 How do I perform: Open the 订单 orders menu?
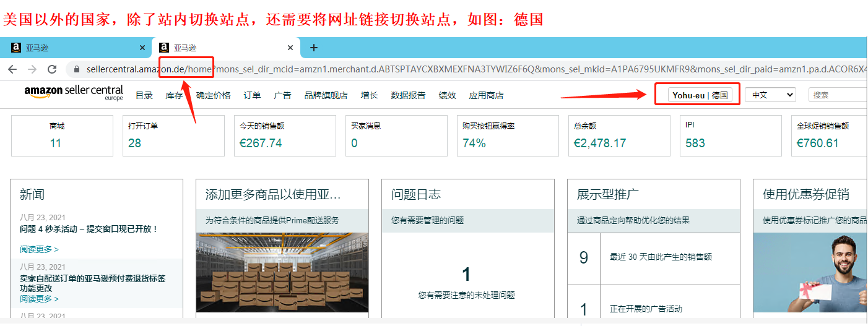[x=252, y=95]
